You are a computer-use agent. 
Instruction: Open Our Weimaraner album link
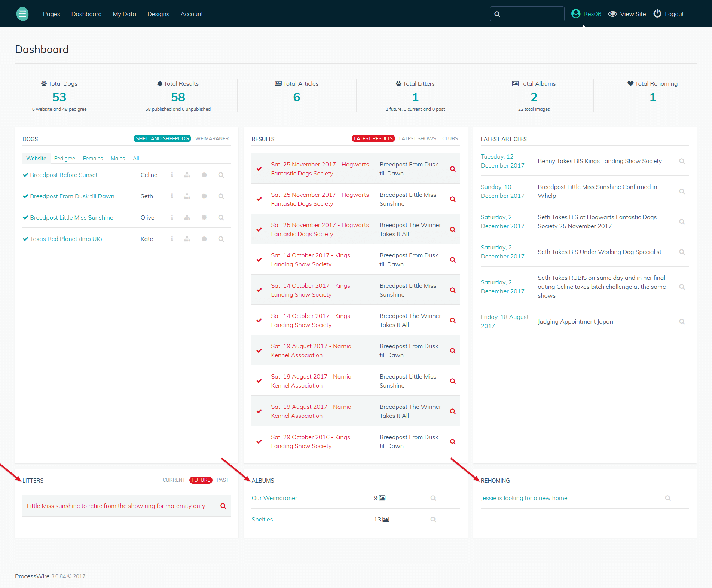coord(274,498)
